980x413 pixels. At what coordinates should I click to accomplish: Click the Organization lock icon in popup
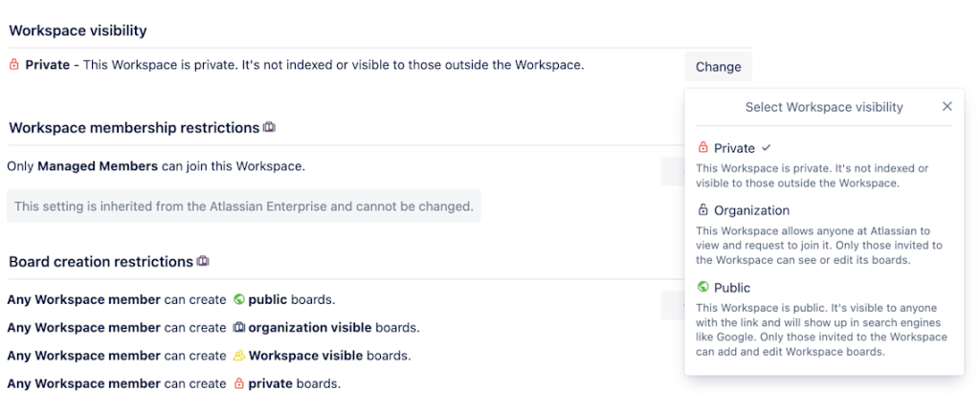pyautogui.click(x=703, y=210)
